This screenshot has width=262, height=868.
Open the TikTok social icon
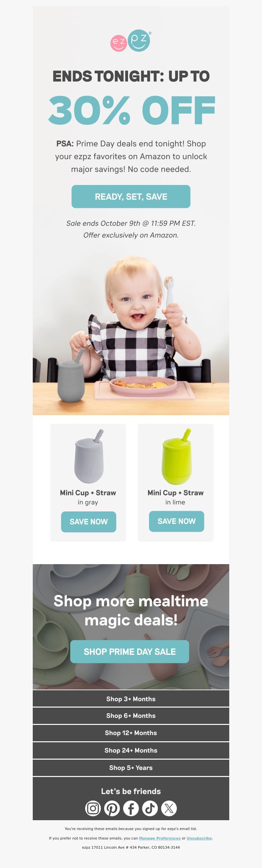pos(150,808)
